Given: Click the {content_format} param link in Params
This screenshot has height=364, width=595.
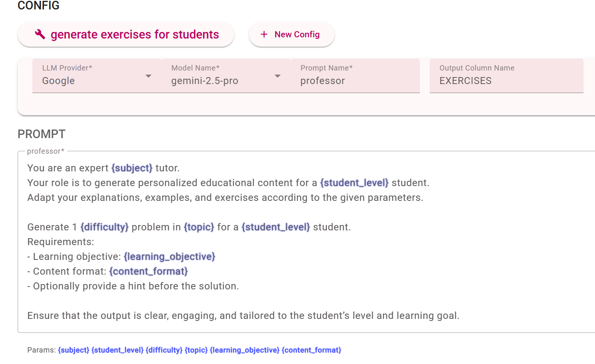Looking at the screenshot, I should [311, 350].
